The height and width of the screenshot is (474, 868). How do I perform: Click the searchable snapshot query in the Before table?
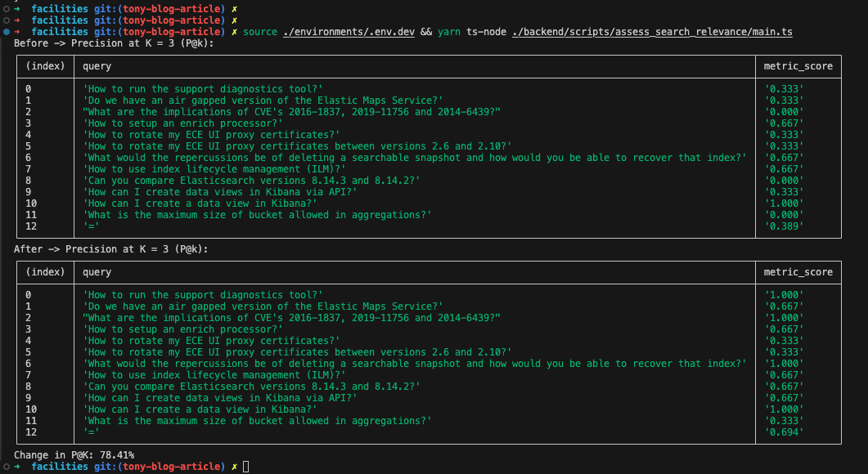tap(414, 157)
